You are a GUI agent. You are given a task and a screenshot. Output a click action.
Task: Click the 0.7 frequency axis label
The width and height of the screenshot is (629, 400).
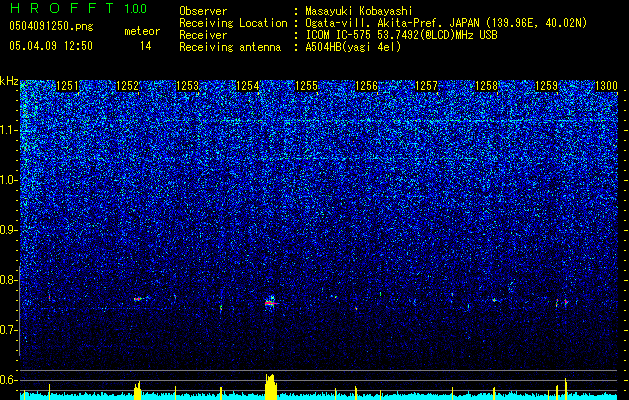(x=9, y=330)
